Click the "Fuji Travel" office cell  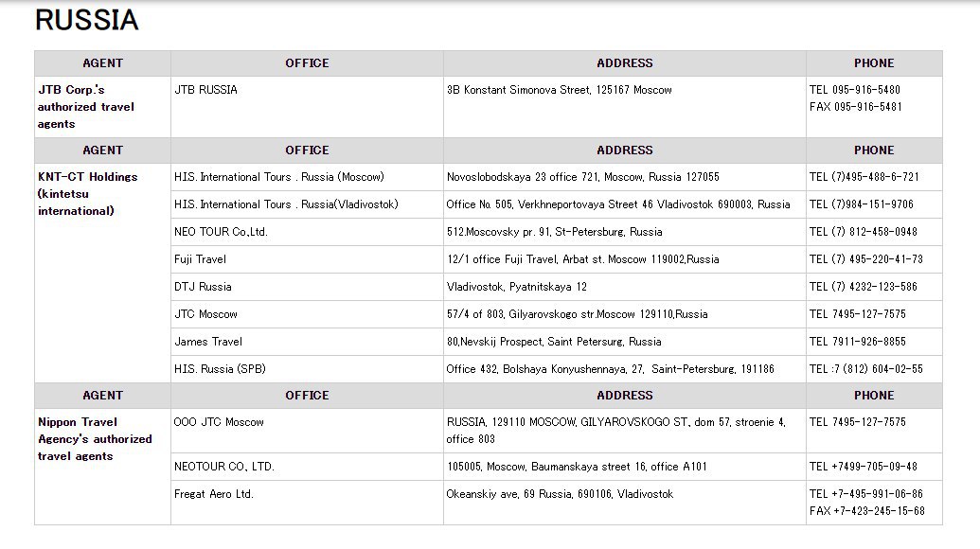click(x=307, y=259)
